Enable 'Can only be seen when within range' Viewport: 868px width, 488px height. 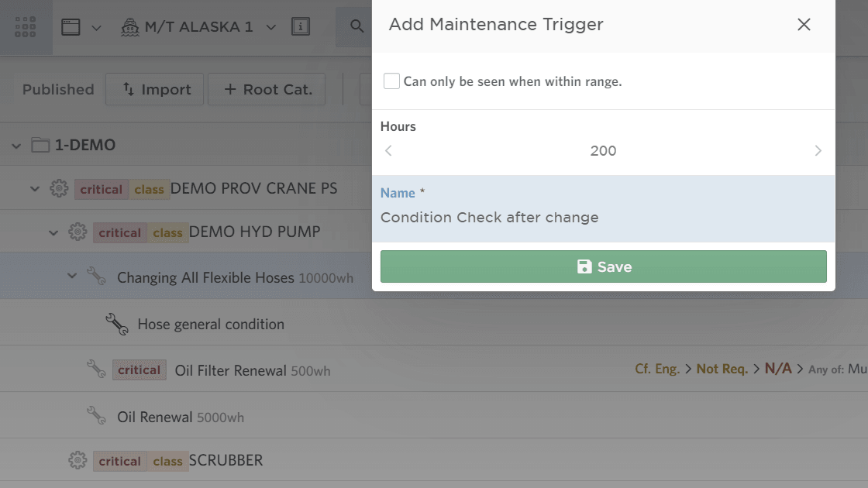tap(391, 80)
